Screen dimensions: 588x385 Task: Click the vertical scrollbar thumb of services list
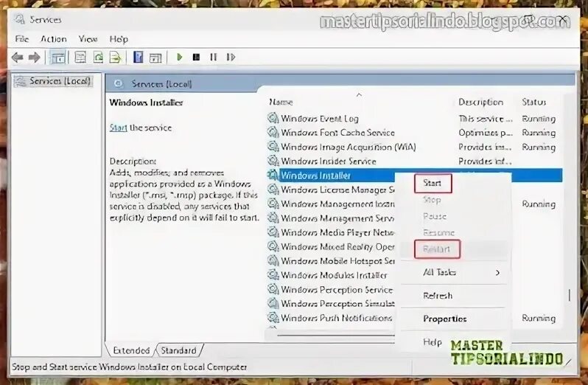[570, 295]
